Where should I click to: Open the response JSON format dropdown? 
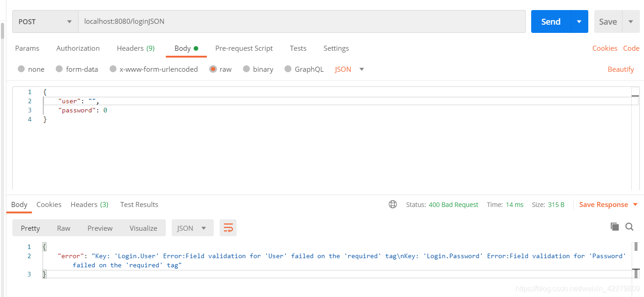[x=192, y=228]
